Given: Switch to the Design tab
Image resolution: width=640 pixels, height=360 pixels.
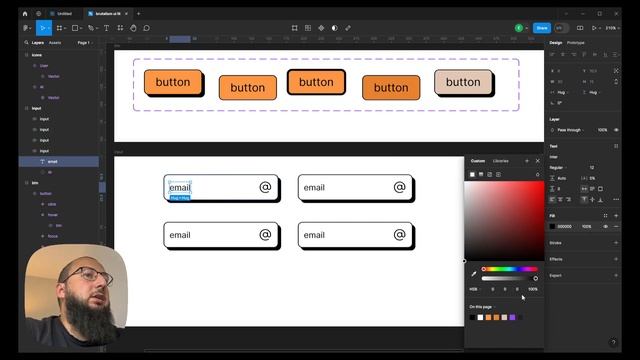Looking at the screenshot, I should [x=556, y=42].
